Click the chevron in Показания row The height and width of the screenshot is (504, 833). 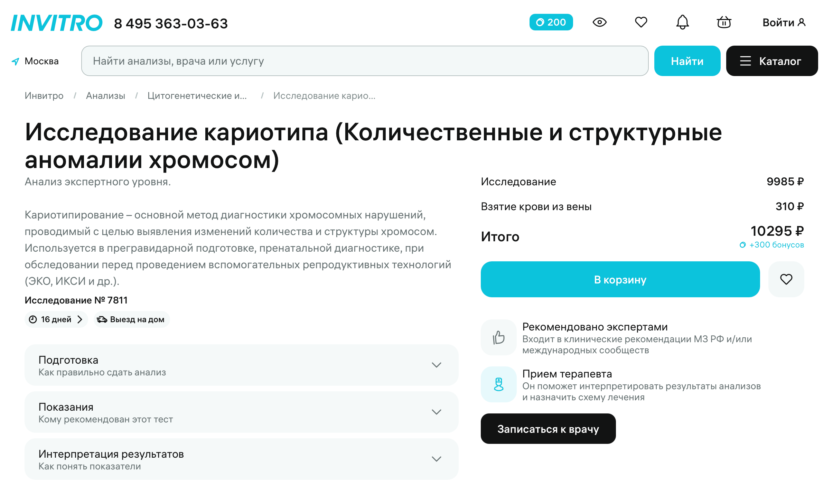point(437,412)
